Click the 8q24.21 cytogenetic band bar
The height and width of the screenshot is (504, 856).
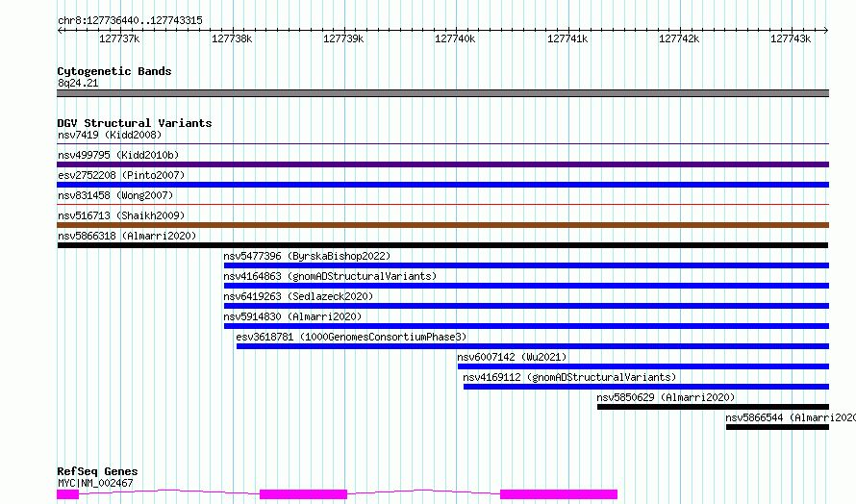point(442,93)
